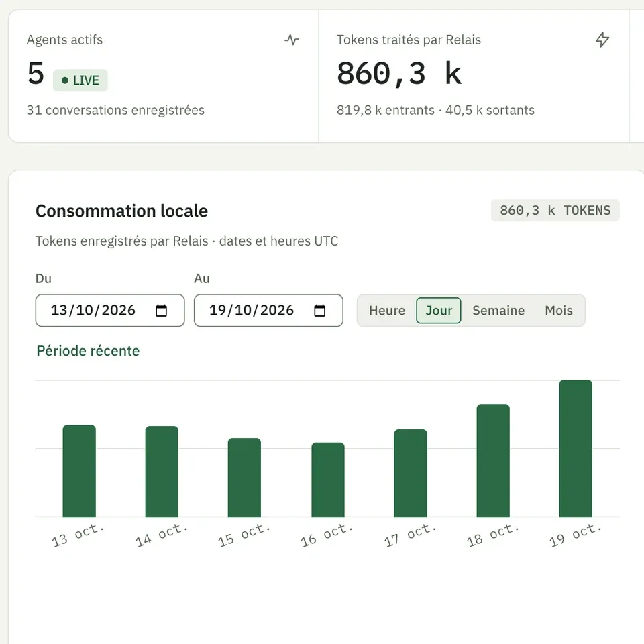Screen dimensions: 644x644
Task: Select the 18 oct. bar
Action: pyautogui.click(x=493, y=460)
